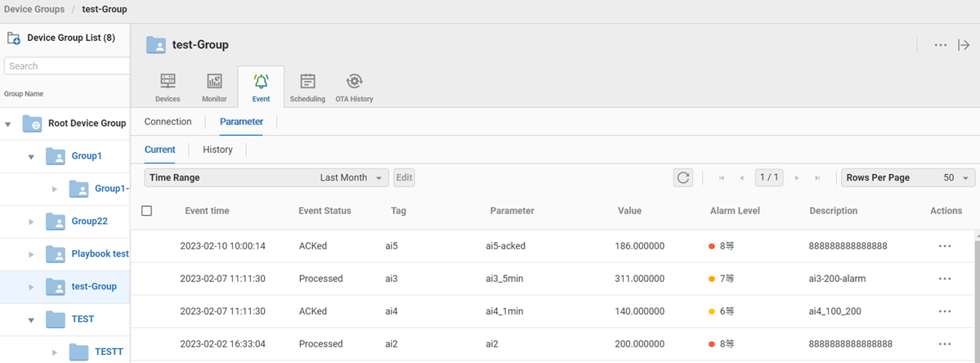Click the device group Search field
Image resolution: width=980 pixels, height=363 pixels.
tap(65, 66)
